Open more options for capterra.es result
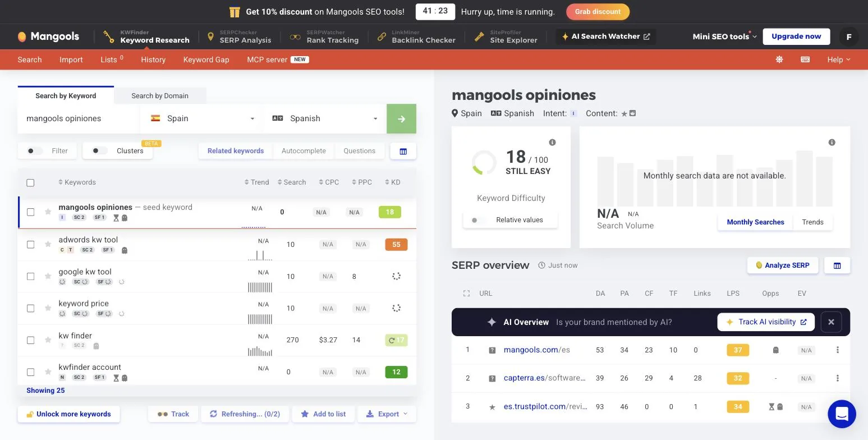868x440 pixels. point(838,378)
